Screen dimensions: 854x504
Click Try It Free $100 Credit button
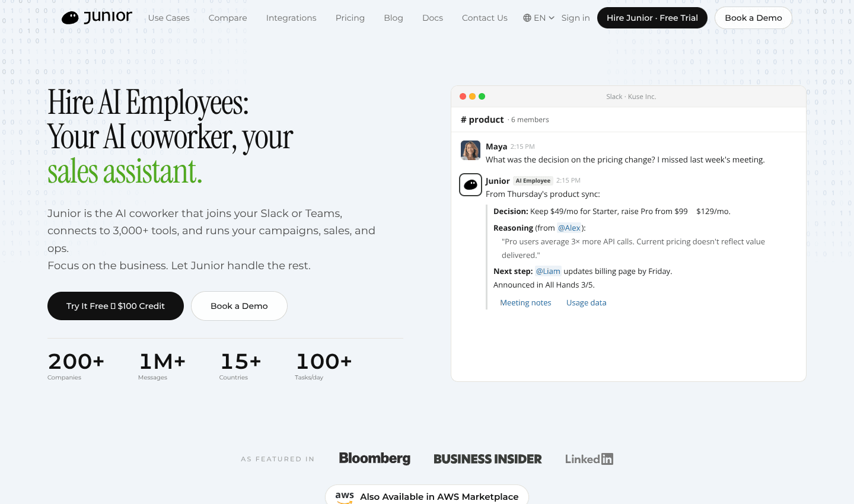coord(116,306)
